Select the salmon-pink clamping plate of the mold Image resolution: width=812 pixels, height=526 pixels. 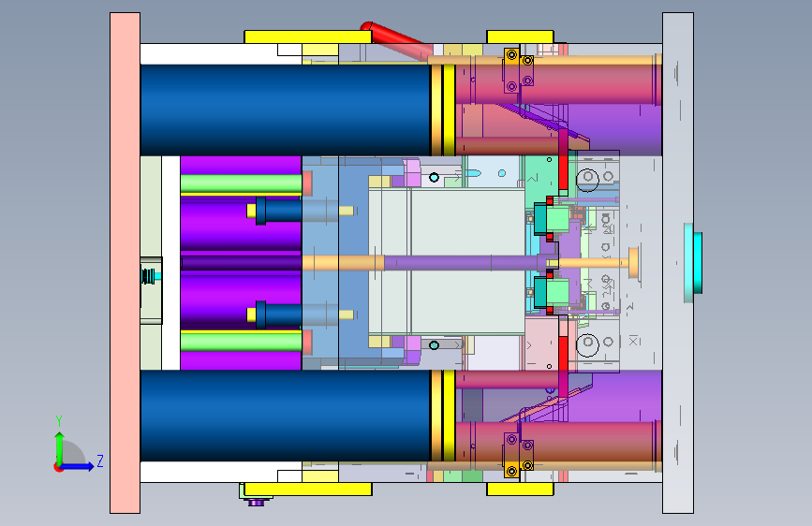coord(125,263)
